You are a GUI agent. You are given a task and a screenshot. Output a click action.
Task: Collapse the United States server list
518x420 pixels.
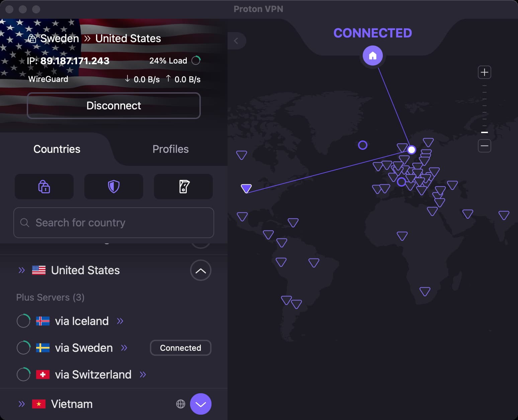click(x=200, y=270)
